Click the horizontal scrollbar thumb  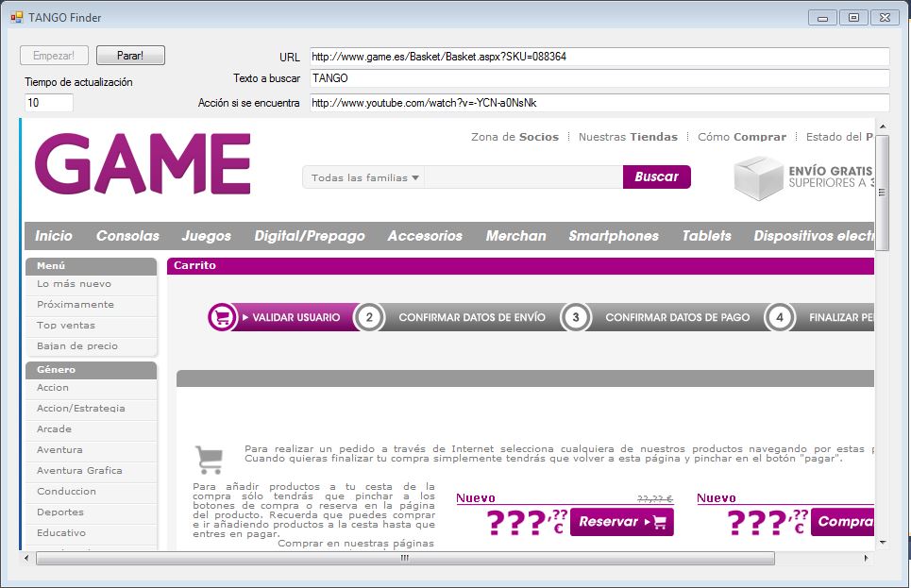tap(405, 559)
